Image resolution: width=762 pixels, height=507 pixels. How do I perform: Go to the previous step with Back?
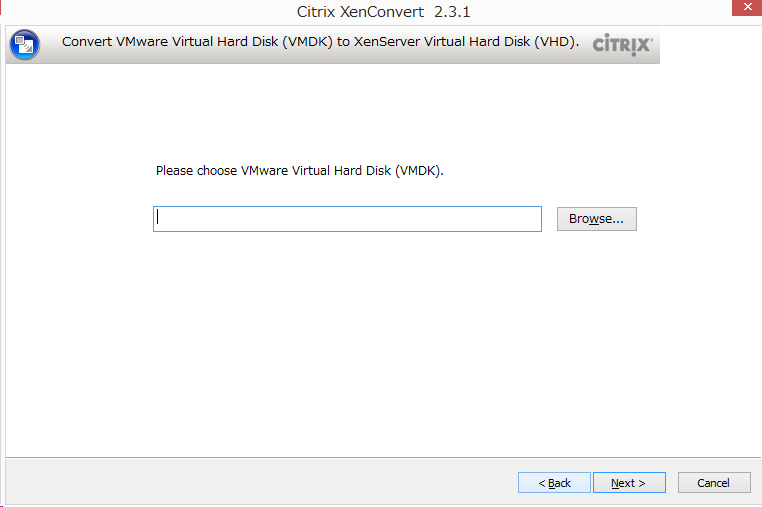(554, 483)
